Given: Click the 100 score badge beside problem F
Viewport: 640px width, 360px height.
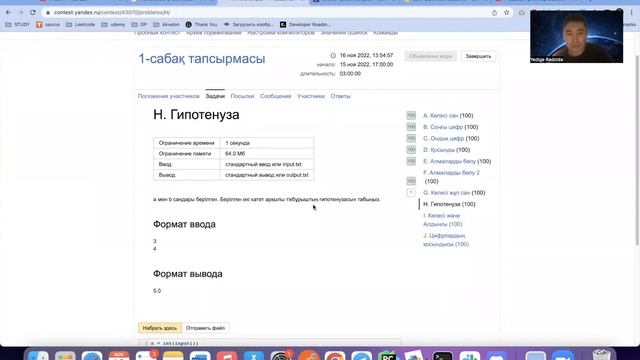Looking at the screenshot, I should click(411, 181).
